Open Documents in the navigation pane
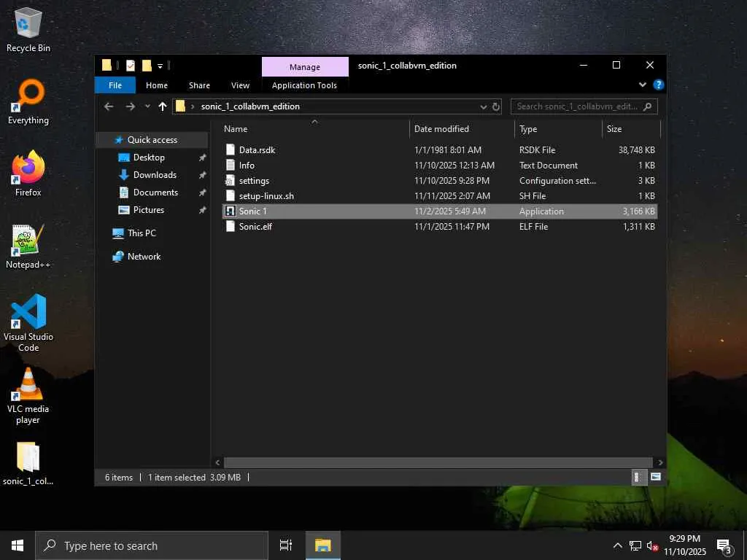747x560 pixels. [155, 192]
